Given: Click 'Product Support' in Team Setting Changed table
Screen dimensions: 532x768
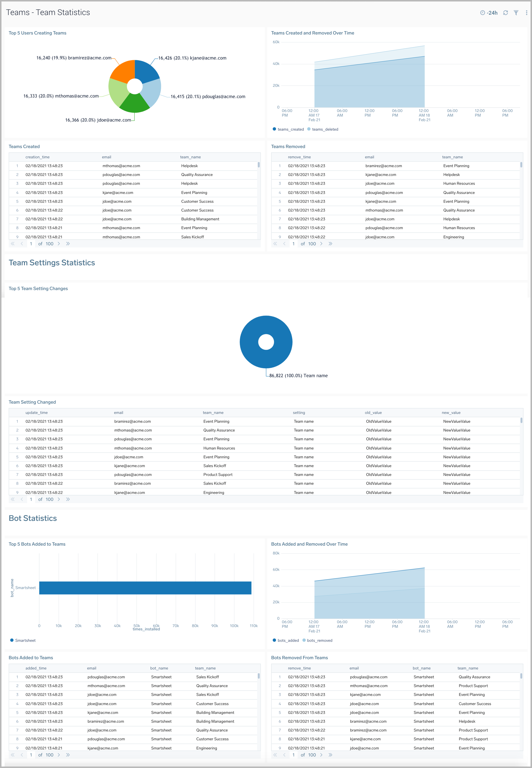Looking at the screenshot, I should (218, 475).
